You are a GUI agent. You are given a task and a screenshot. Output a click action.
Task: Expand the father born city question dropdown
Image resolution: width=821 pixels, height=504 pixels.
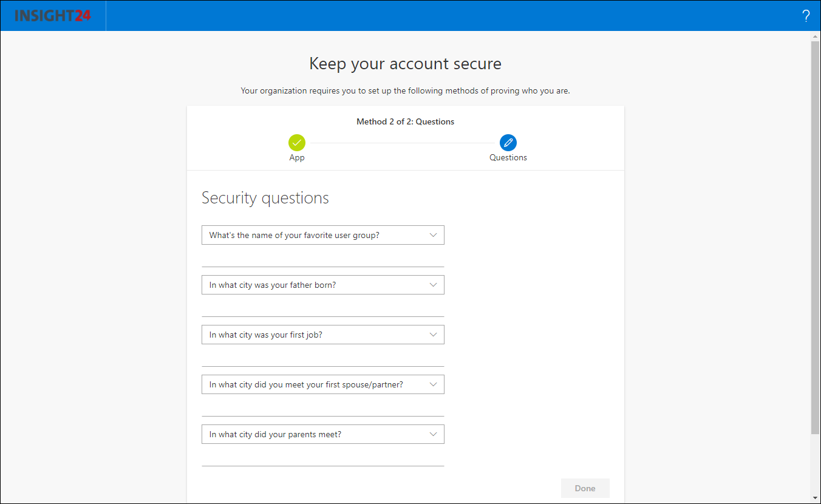click(x=322, y=285)
